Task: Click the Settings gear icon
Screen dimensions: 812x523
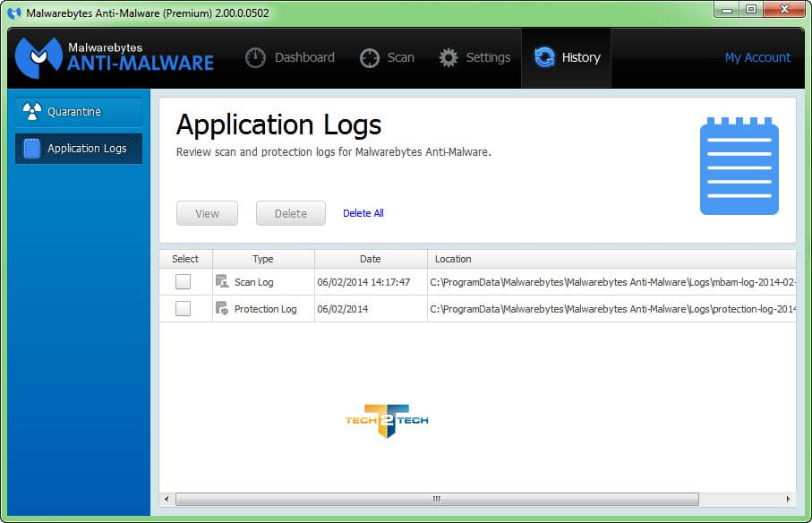Action: pos(449,57)
